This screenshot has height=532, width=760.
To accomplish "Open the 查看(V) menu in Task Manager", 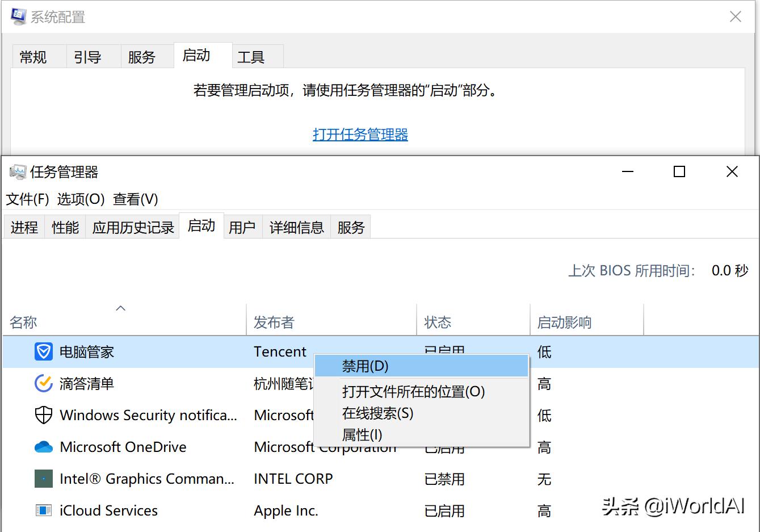I will (x=136, y=199).
